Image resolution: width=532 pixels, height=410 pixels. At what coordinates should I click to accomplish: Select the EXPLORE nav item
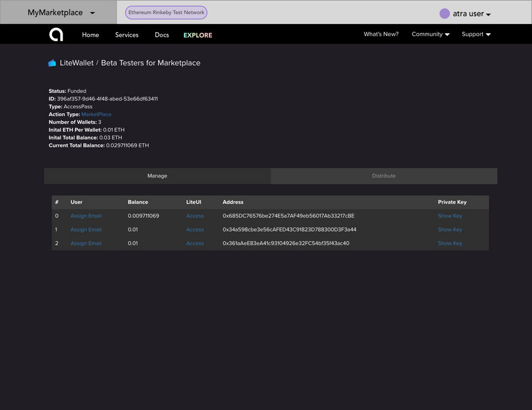(x=198, y=36)
